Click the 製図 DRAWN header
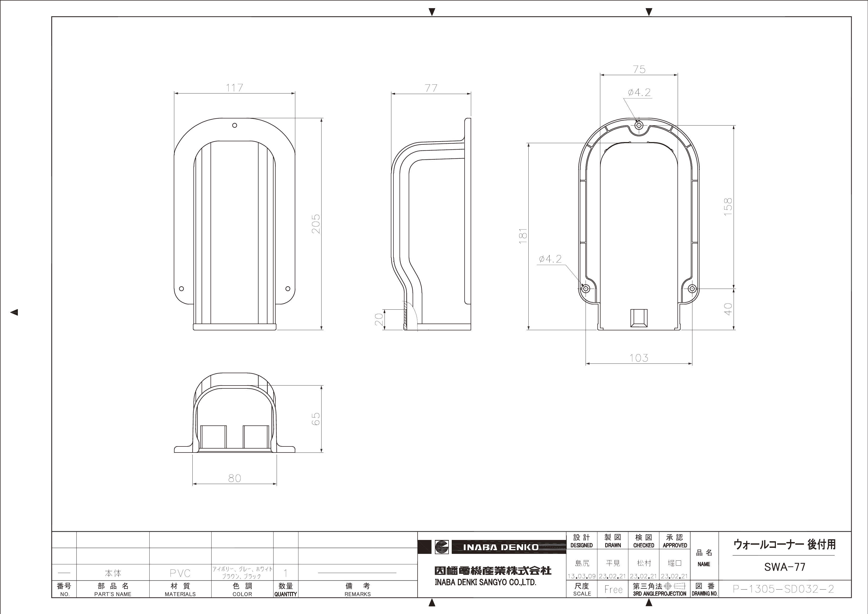 click(613, 541)
